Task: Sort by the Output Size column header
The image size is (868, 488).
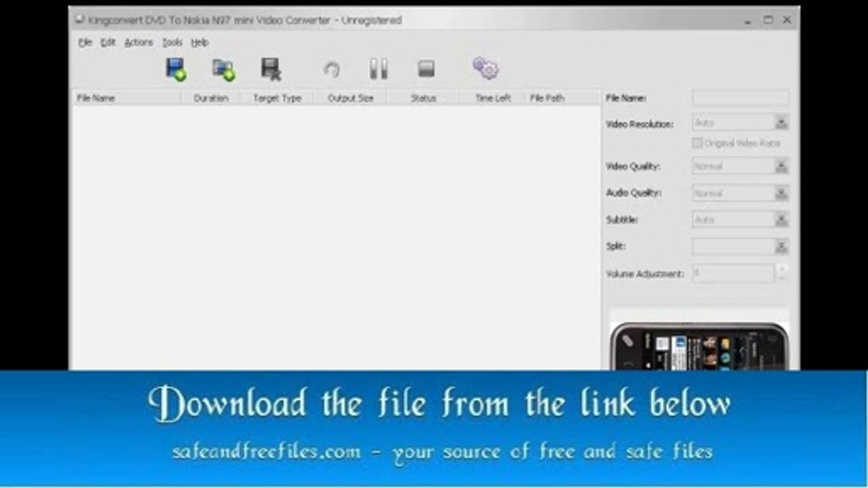Action: pyautogui.click(x=350, y=98)
